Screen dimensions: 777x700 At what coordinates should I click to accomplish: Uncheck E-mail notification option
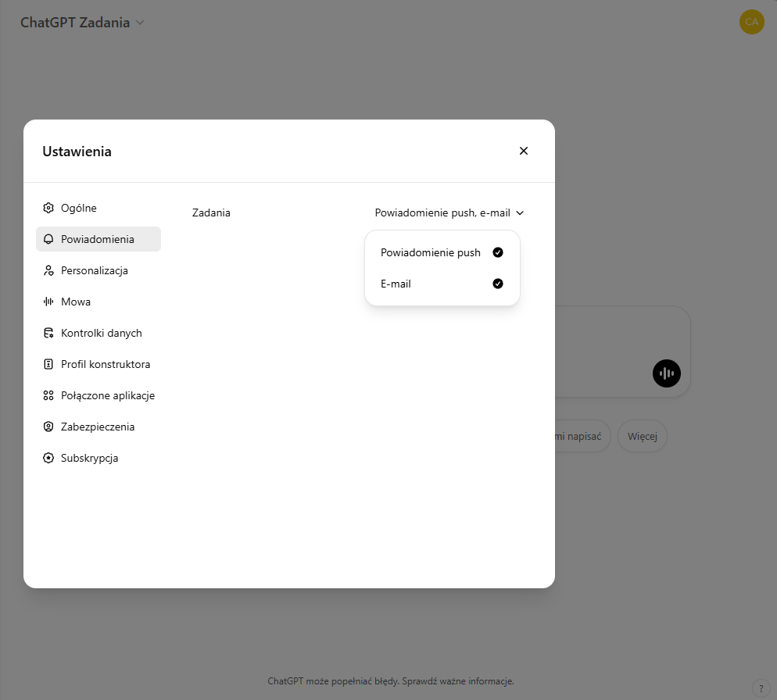(442, 284)
